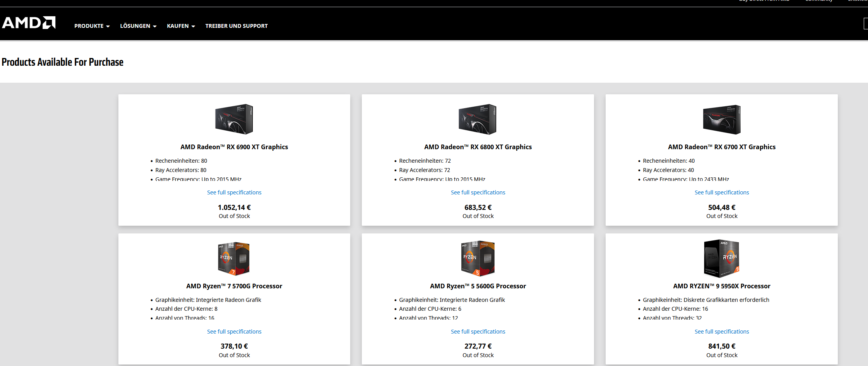Open AMD Ryzen 5 5600G Processor title
The image size is (868, 366).
(478, 286)
